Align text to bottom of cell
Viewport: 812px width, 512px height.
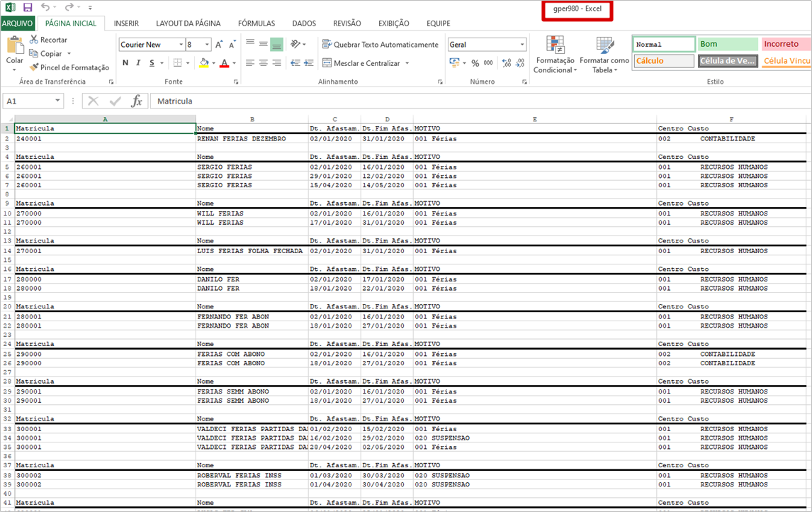[277, 44]
